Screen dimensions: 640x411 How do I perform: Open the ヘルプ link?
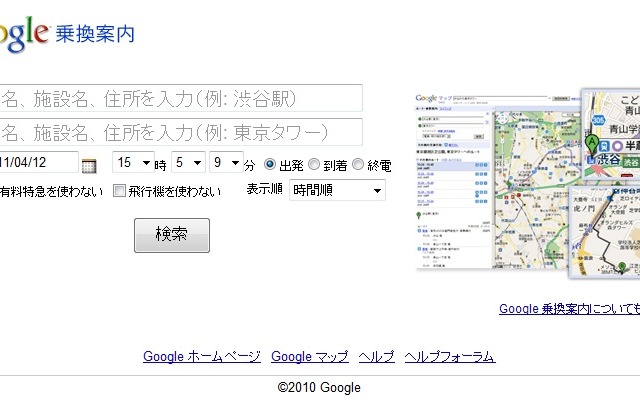click(x=377, y=357)
